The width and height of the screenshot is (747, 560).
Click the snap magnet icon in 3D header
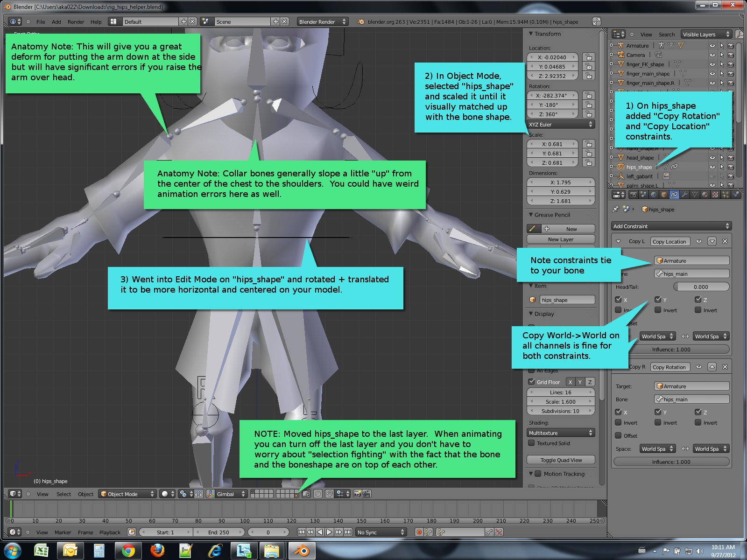[x=330, y=494]
